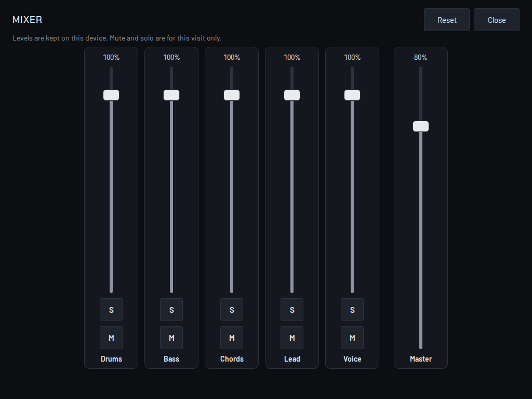Mute the Chords channel
532x399 pixels.
click(x=232, y=338)
